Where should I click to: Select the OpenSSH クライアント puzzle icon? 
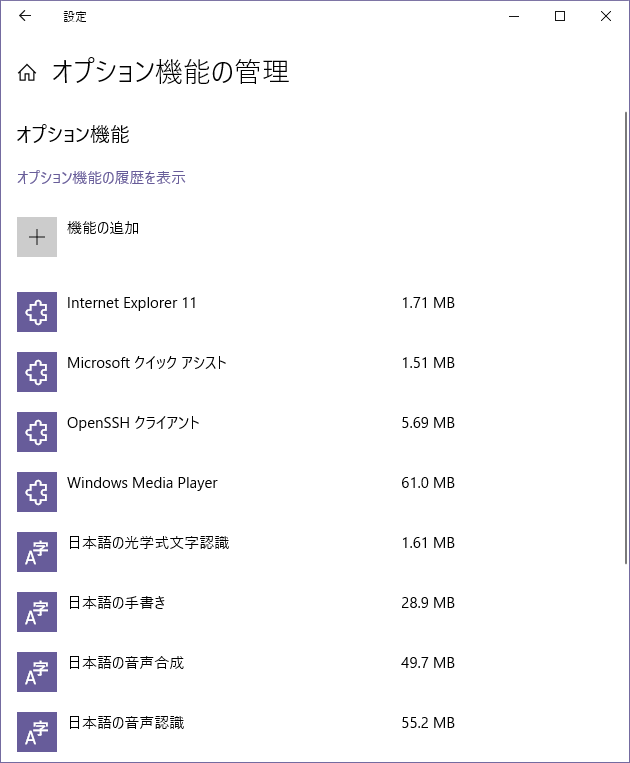(x=37, y=432)
